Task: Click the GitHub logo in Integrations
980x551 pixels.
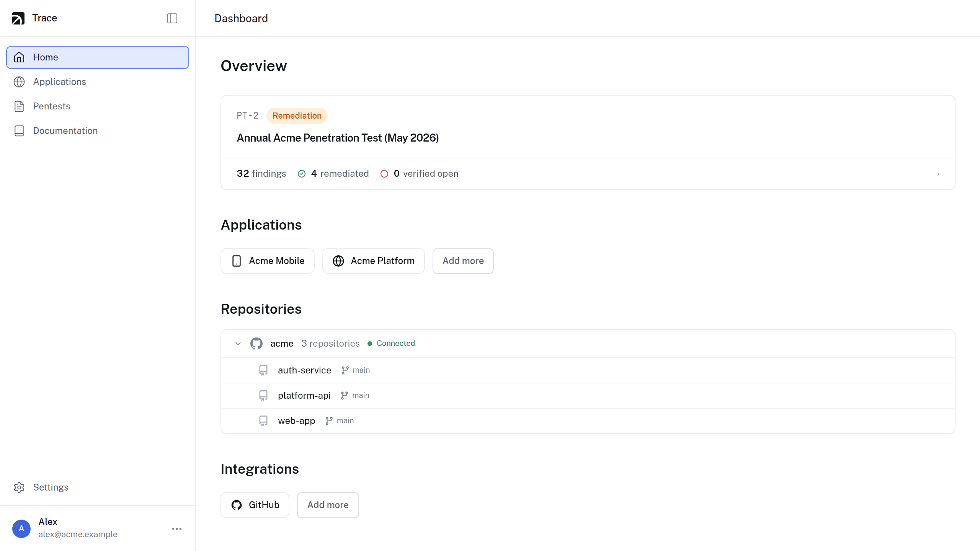Action: pyautogui.click(x=237, y=505)
